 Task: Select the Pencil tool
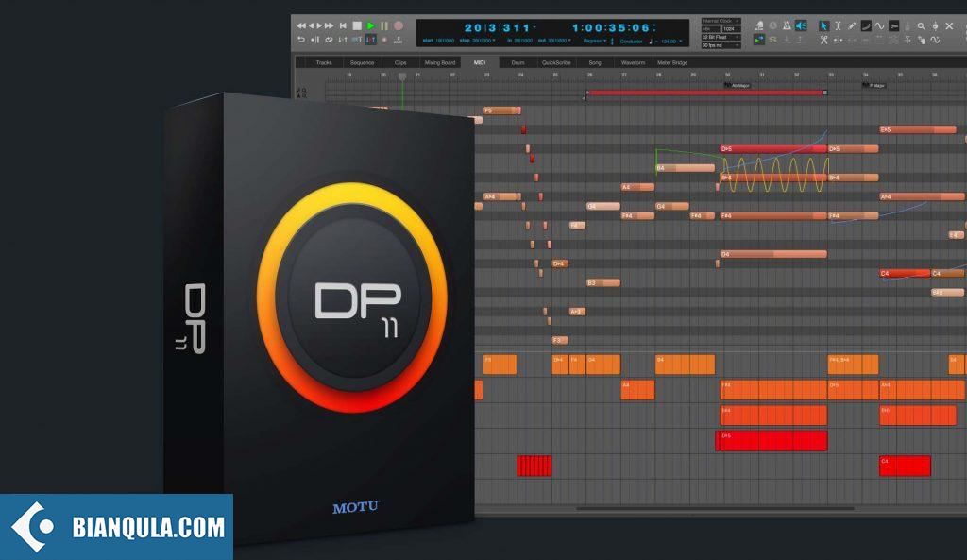[x=852, y=25]
